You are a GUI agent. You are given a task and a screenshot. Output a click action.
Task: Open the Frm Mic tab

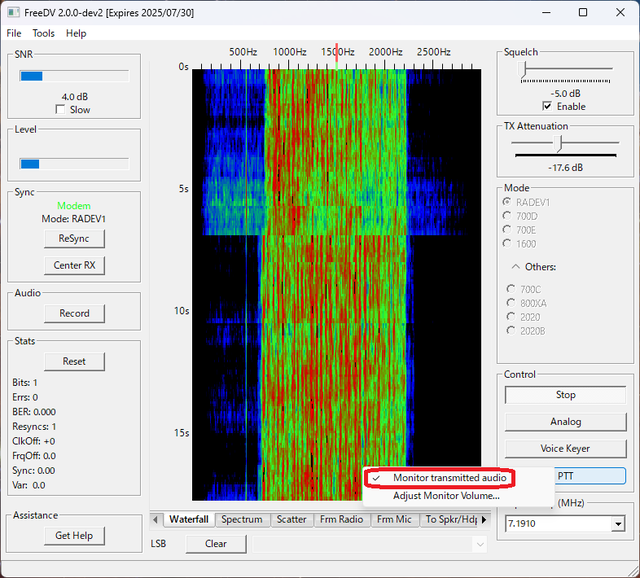click(x=395, y=519)
